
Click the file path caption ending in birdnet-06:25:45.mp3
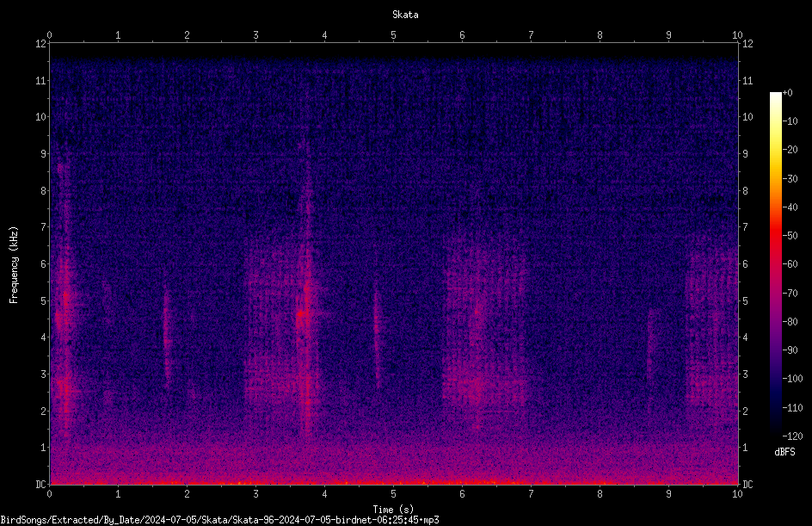pos(219,520)
